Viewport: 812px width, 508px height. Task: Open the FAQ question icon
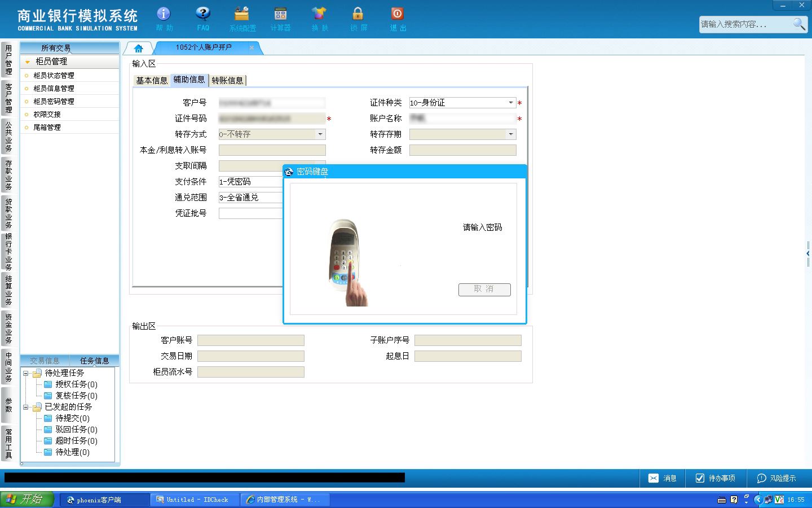[203, 14]
